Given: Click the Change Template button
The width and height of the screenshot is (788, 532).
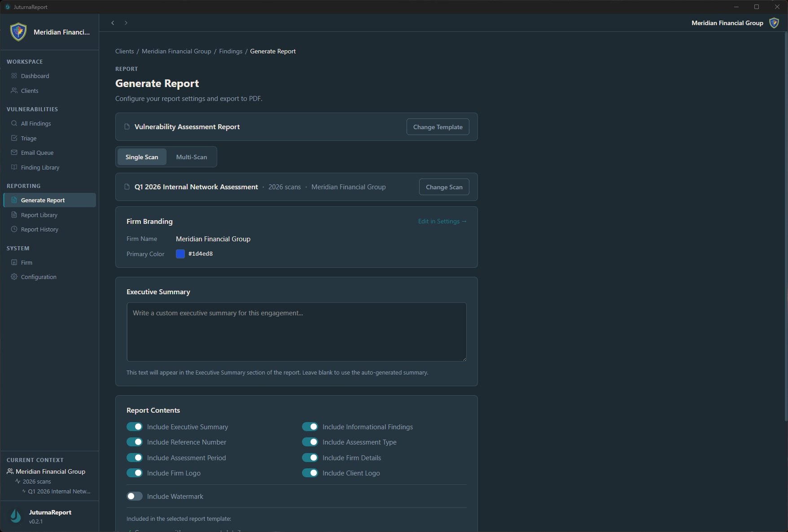Looking at the screenshot, I should click(x=438, y=126).
